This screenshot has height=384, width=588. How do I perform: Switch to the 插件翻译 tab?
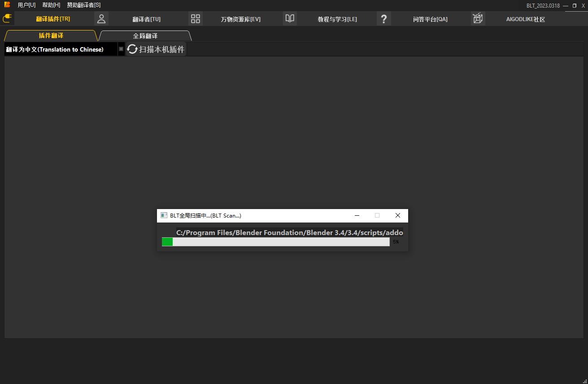click(x=51, y=35)
